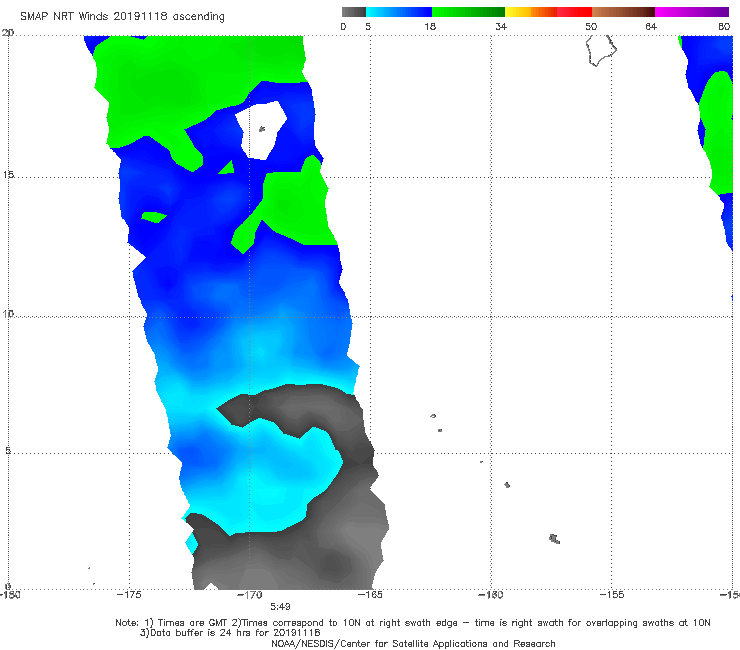The height and width of the screenshot is (650, 740).
Task: Click the NOAA/NESDIS Center for Satellite Applications credit
Action: click(413, 644)
